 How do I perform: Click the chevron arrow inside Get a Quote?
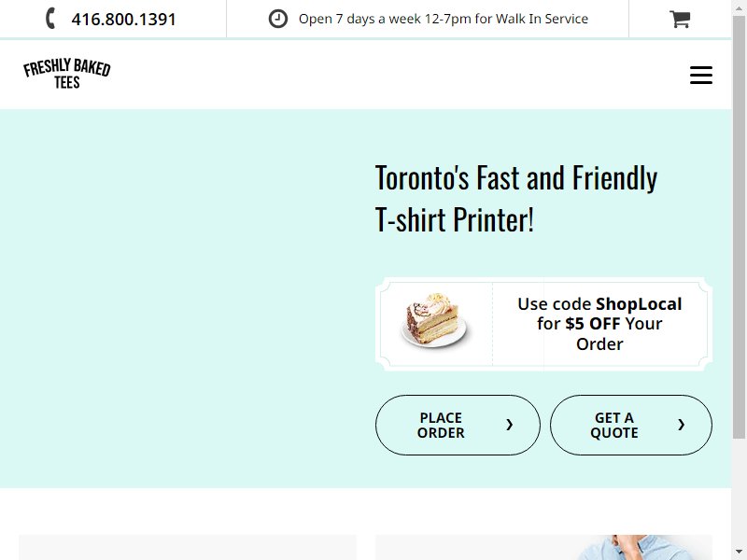pos(681,425)
